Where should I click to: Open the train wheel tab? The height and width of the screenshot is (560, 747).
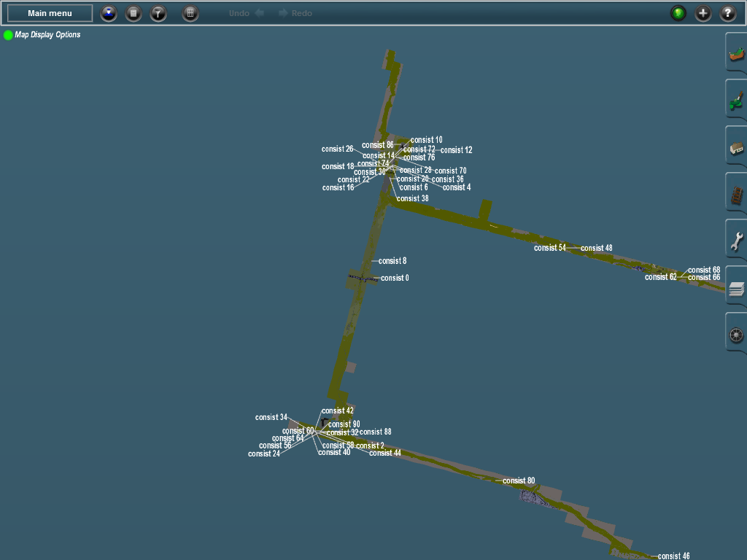[x=736, y=335]
